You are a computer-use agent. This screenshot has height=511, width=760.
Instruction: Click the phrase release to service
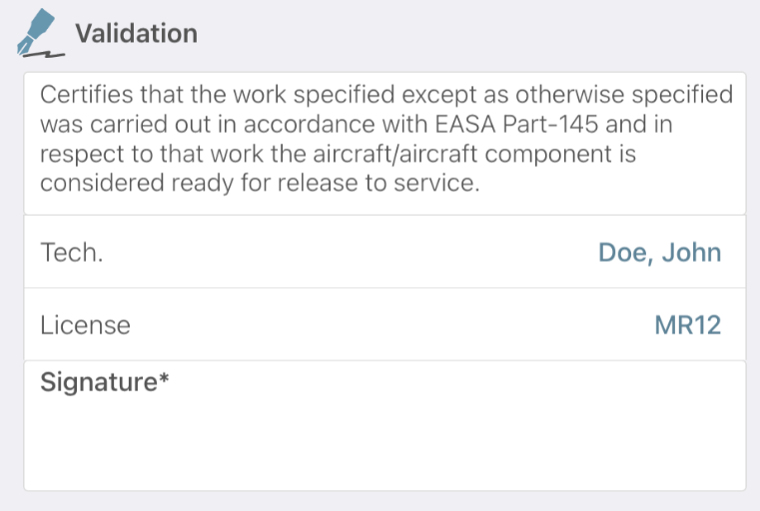(x=378, y=183)
